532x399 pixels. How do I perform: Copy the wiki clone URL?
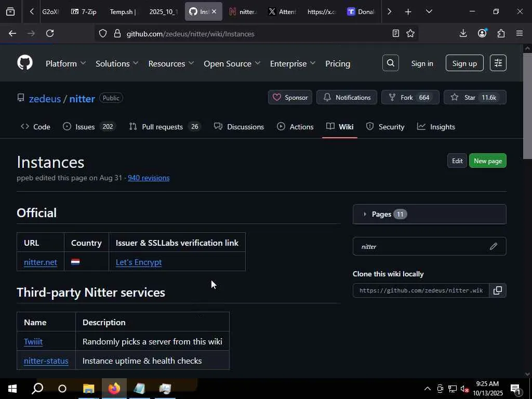498,290
